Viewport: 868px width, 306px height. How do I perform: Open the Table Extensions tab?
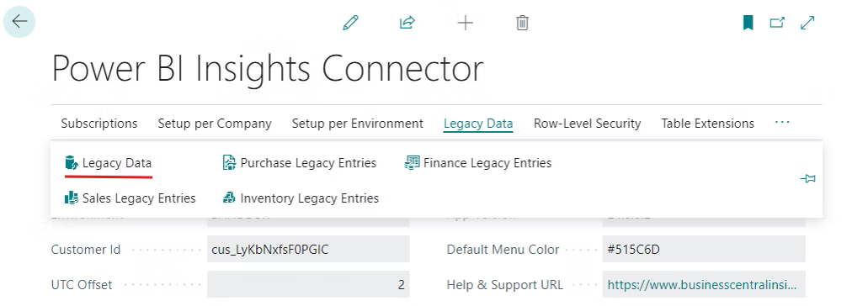click(707, 124)
